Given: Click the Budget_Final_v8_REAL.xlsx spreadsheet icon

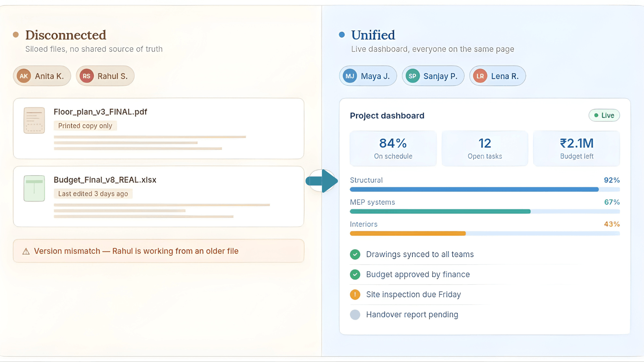Looking at the screenshot, I should tap(34, 188).
